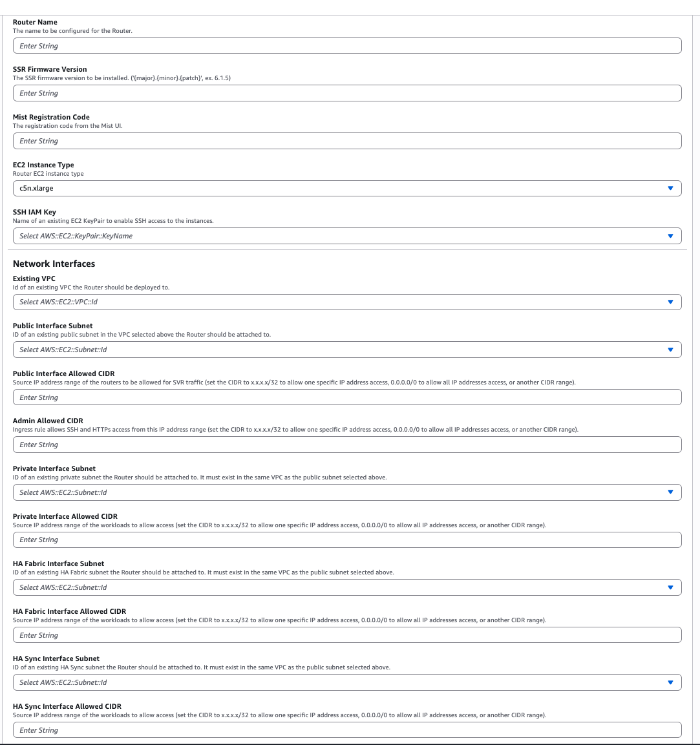Open the HA Sync Interface Subnet dropdown
The width and height of the screenshot is (700, 745).
tap(347, 682)
